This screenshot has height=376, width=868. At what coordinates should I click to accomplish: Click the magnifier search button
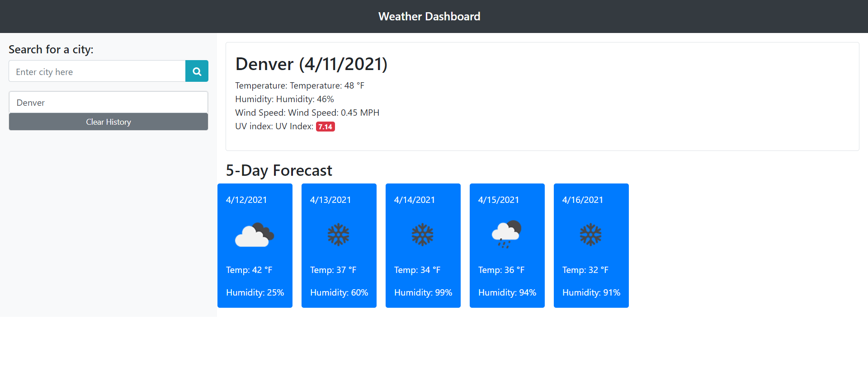197,71
